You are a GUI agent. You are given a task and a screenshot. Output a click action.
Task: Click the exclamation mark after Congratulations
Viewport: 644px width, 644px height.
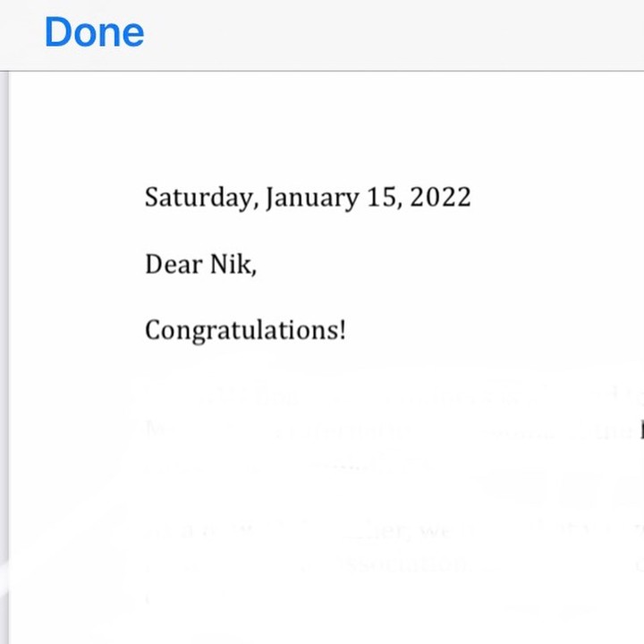click(x=342, y=330)
